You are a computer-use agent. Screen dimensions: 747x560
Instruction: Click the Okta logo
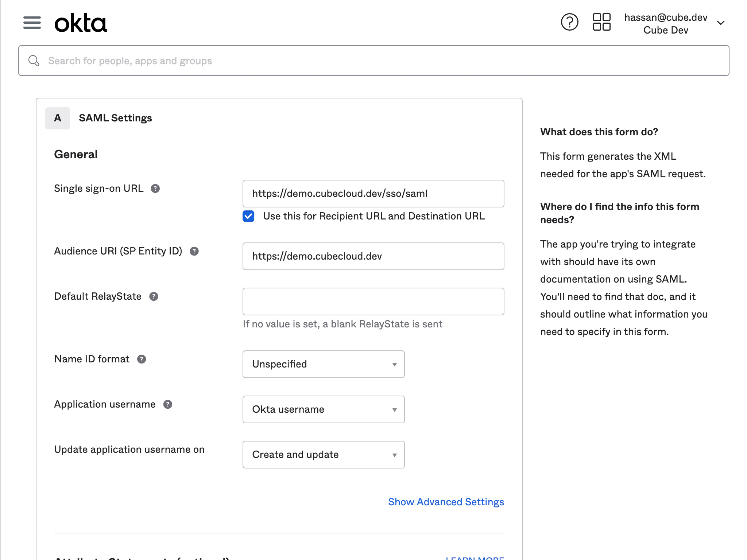pos(81,23)
